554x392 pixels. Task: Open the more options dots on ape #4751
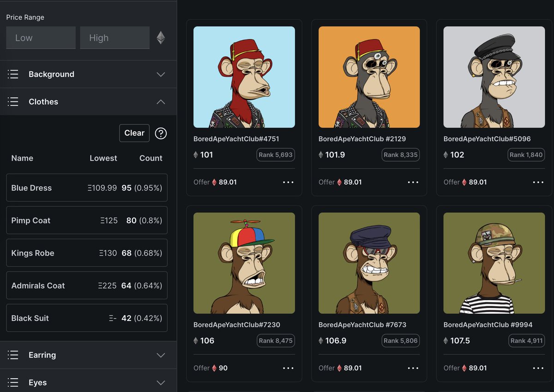tap(288, 182)
